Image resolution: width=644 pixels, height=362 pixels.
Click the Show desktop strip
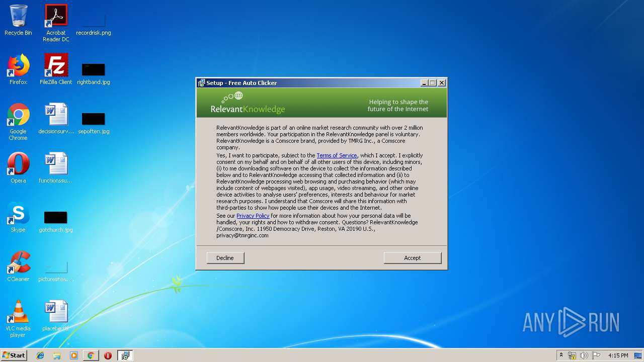click(639, 355)
